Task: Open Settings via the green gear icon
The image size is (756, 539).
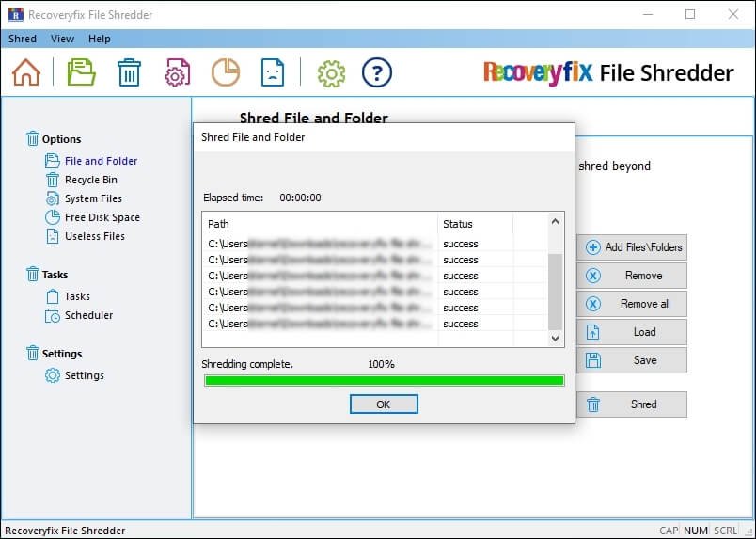Action: pyautogui.click(x=330, y=72)
